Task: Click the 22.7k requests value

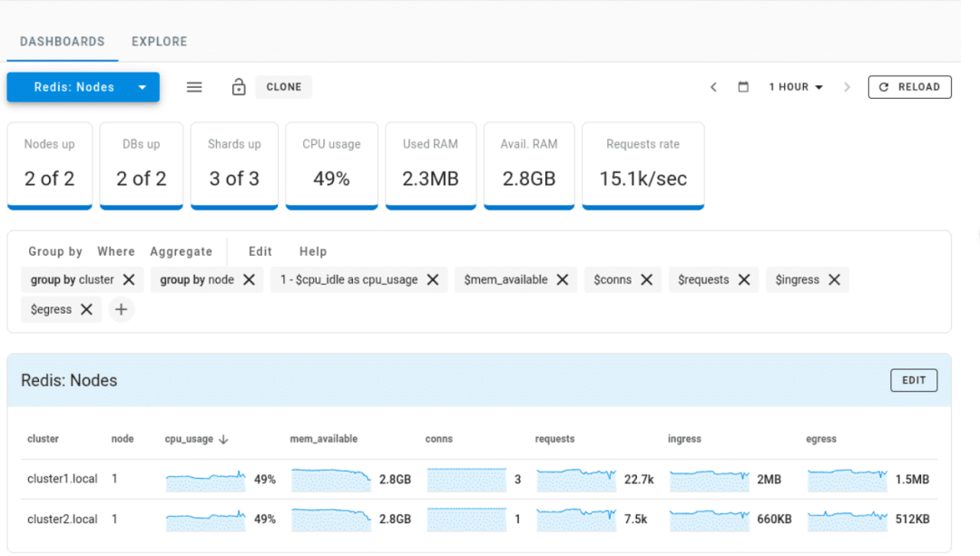Action: click(x=639, y=480)
